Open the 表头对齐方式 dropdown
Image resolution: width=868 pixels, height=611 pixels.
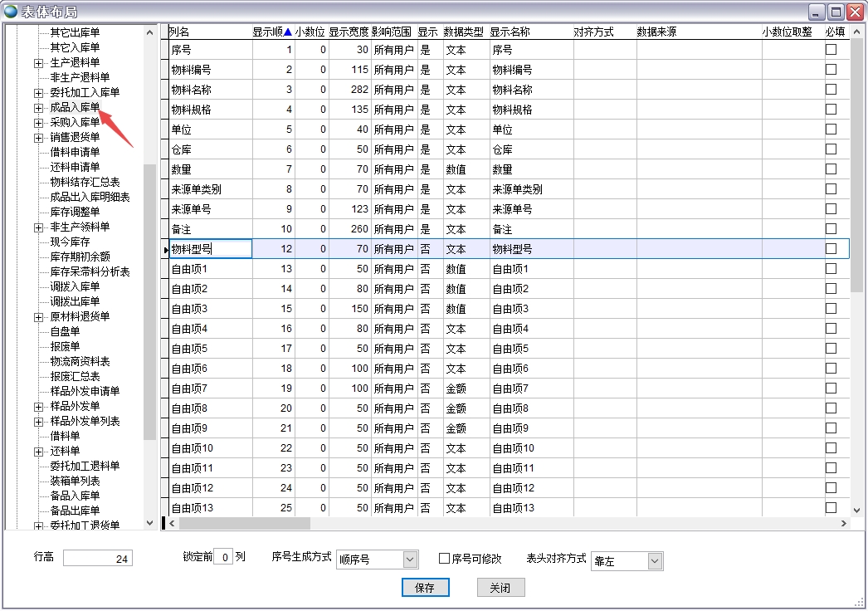point(655,562)
